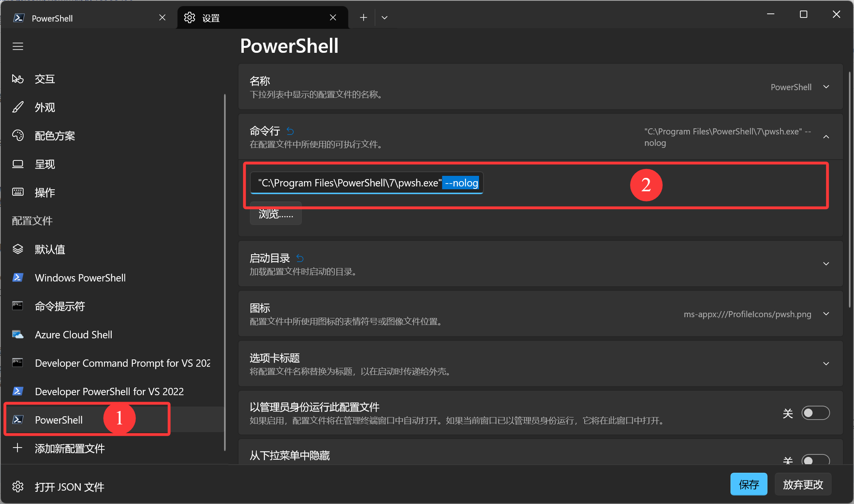Open the 外观 brush icon page
Screen dimensions: 854x504
pyautogui.click(x=18, y=107)
